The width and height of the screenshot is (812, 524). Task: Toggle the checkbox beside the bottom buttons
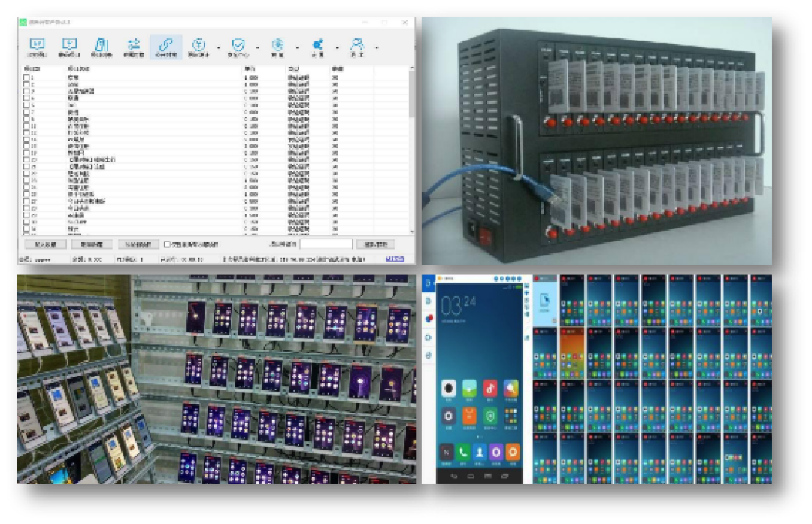(167, 244)
